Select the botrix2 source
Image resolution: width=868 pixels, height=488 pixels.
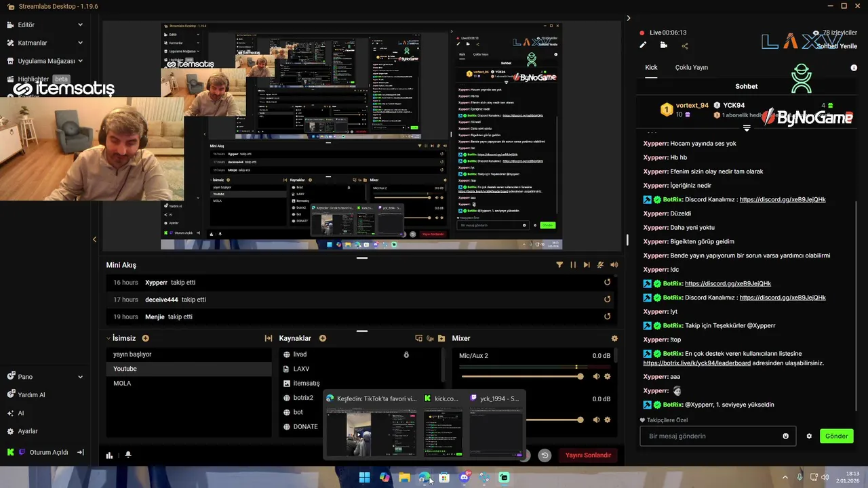tap(302, 398)
